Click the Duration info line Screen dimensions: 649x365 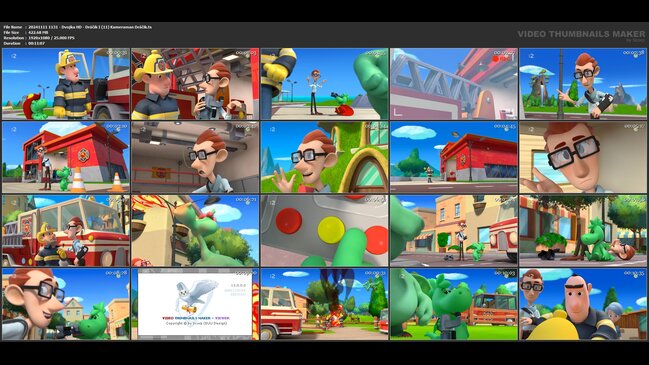(24, 43)
